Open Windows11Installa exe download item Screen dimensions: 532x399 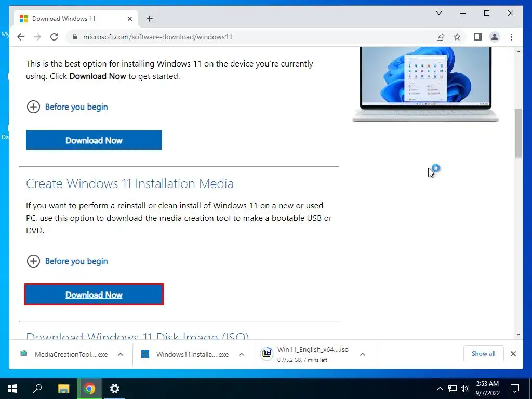click(185, 354)
